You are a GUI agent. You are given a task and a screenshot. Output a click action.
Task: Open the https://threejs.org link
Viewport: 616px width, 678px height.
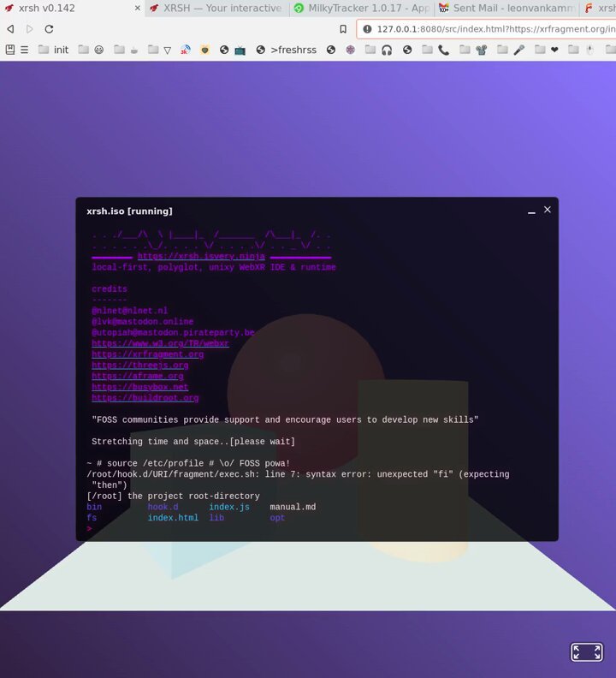140,366
